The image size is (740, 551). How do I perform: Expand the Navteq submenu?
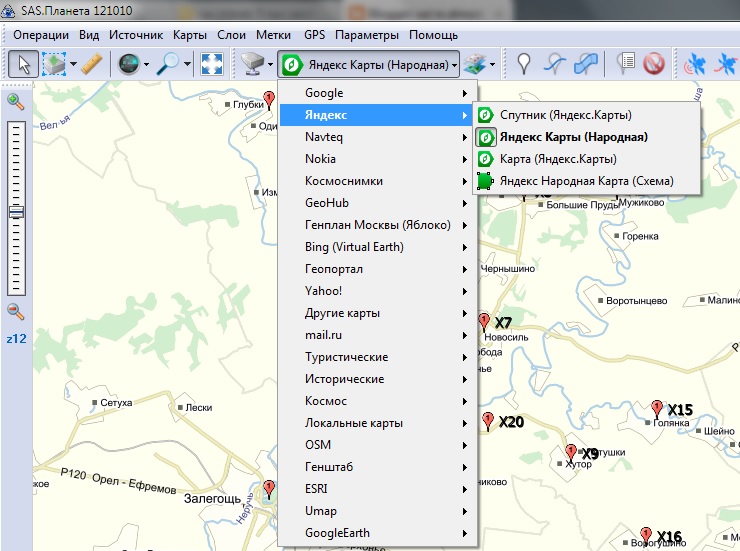tap(378, 137)
